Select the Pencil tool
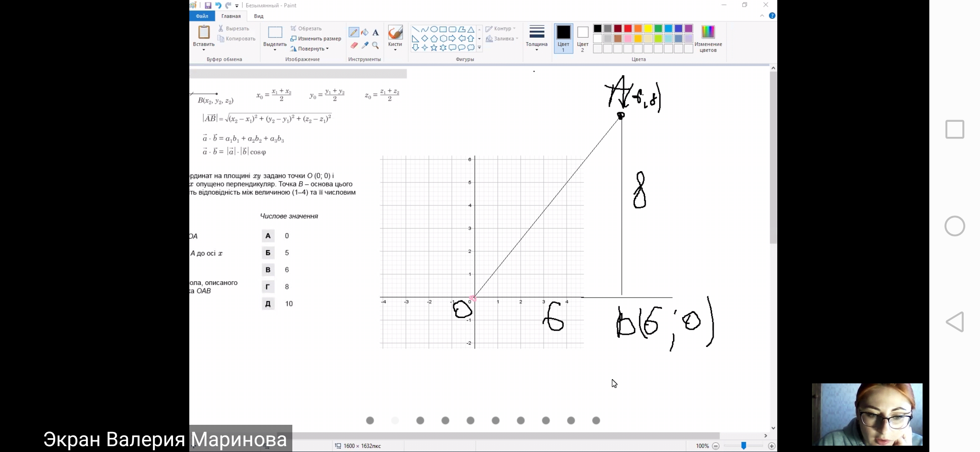980x452 pixels. point(353,33)
